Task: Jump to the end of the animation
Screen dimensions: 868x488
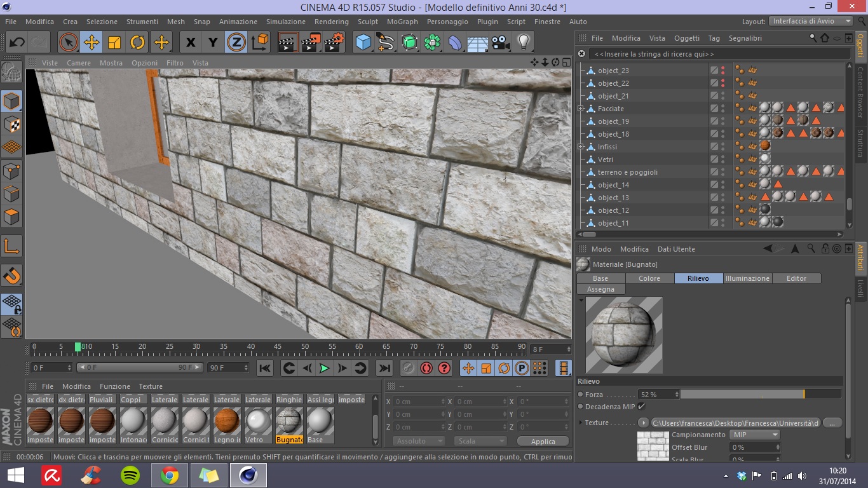Action: (x=384, y=368)
